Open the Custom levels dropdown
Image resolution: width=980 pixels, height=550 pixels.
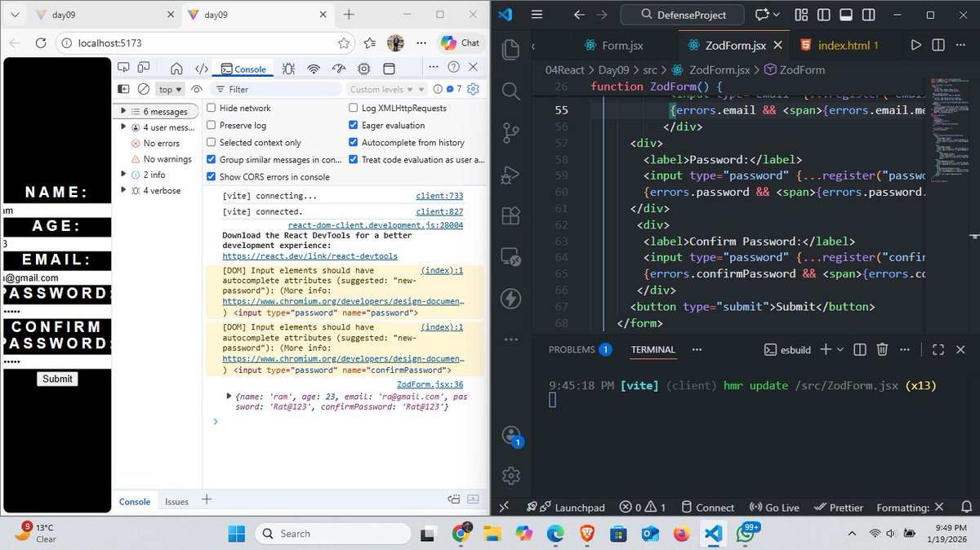[387, 89]
